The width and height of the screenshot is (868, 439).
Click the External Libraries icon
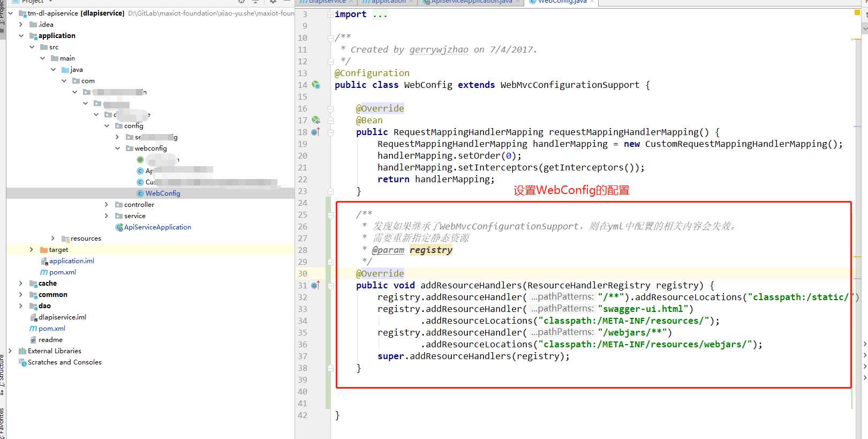point(22,351)
